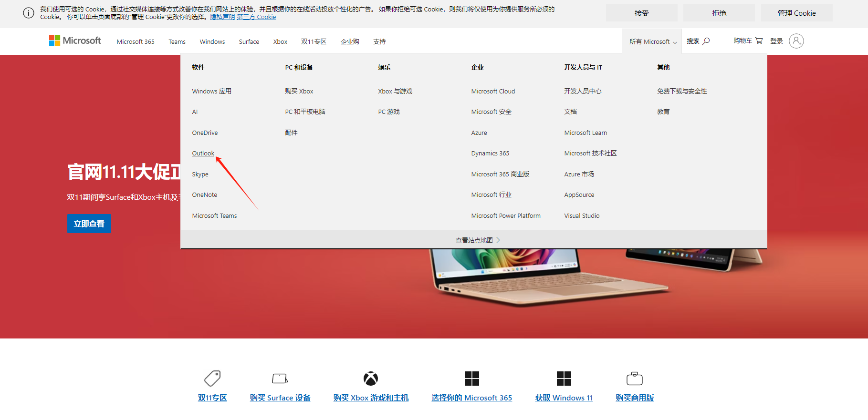Open Microsoft 安全 link

click(x=491, y=112)
